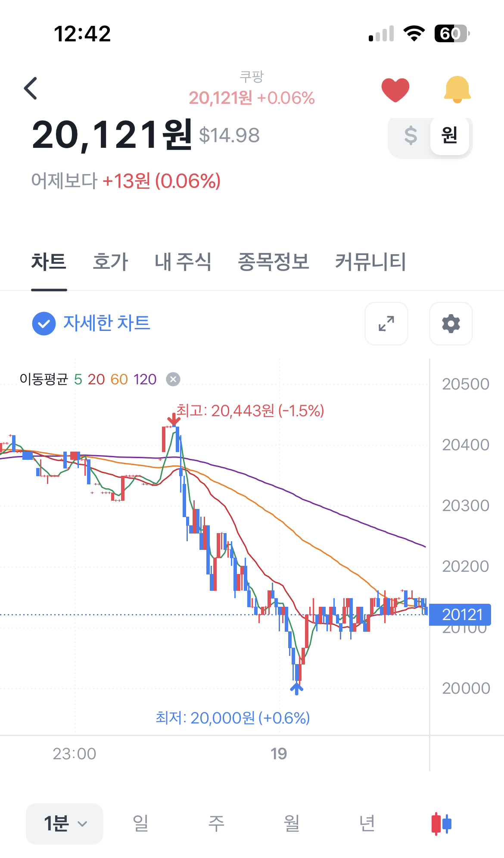Select won (원) currency option

tap(449, 136)
